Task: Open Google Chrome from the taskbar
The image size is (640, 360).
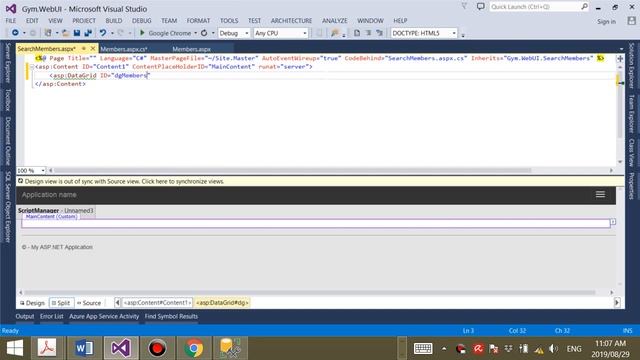Action: click(194, 348)
